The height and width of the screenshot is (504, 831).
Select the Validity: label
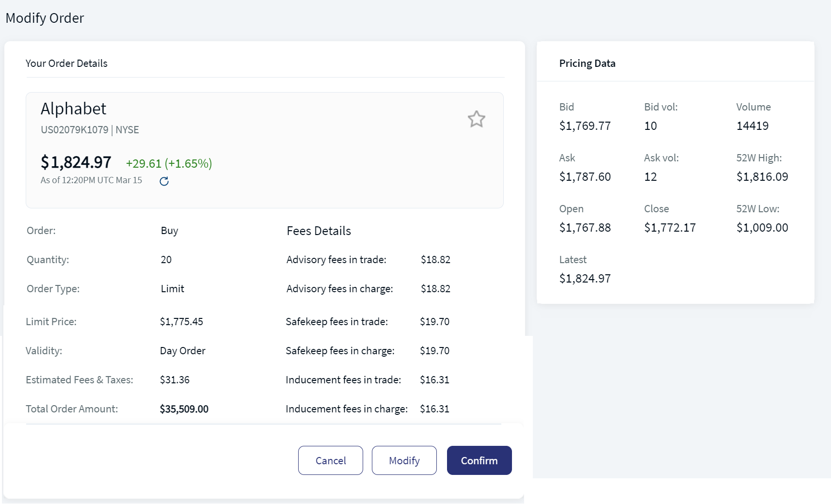(x=44, y=351)
